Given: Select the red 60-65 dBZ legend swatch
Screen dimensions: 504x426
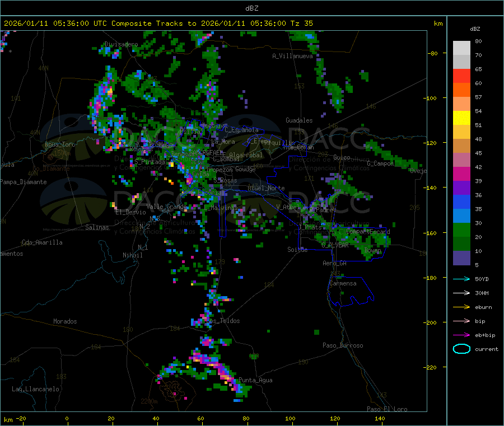Looking at the screenshot, I should (461, 76).
